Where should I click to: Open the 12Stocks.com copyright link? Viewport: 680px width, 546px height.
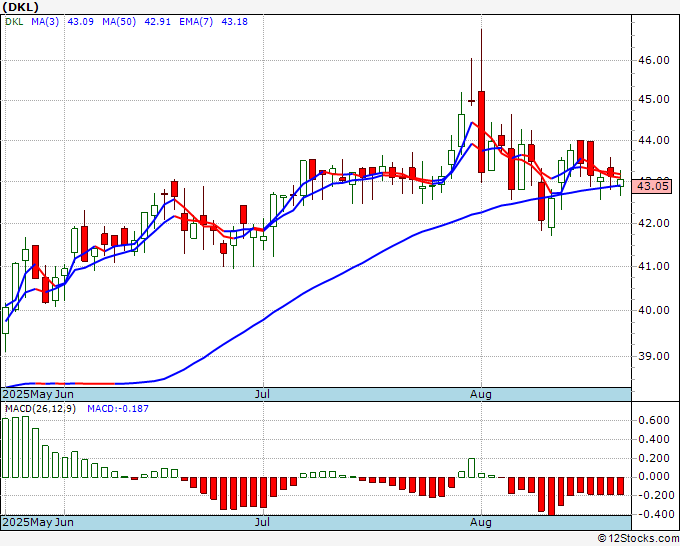click(x=638, y=539)
